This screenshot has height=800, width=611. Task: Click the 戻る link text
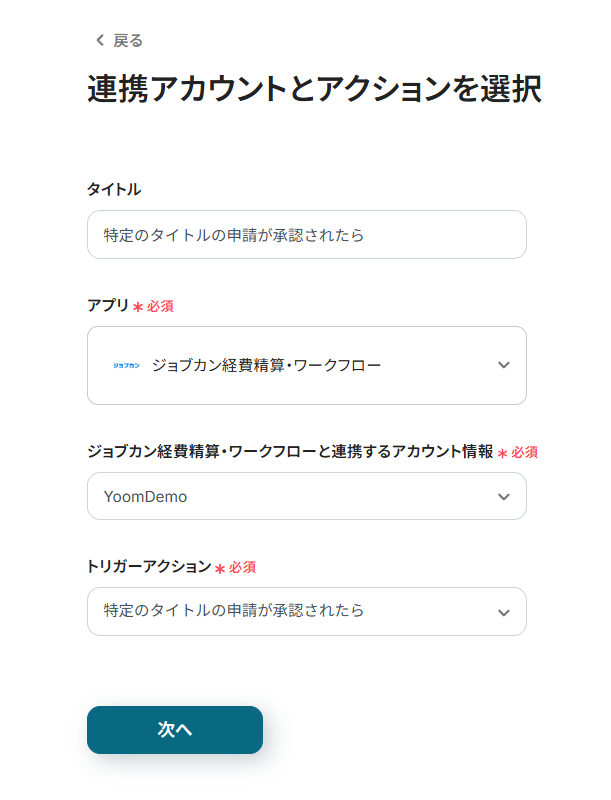click(x=128, y=41)
